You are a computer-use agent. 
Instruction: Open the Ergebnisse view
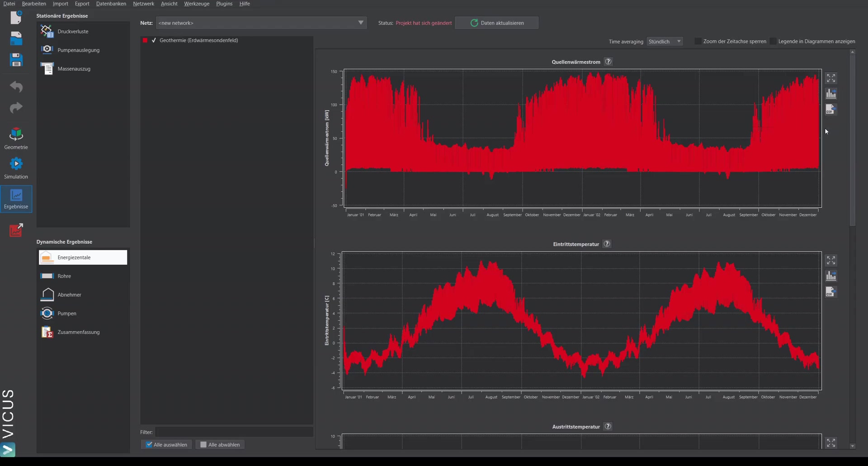pos(16,199)
